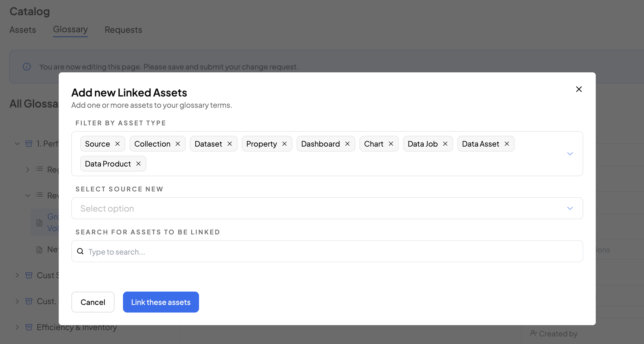Remove the Dataset filter tag
Viewport: 644px width, 344px height.
pos(230,144)
